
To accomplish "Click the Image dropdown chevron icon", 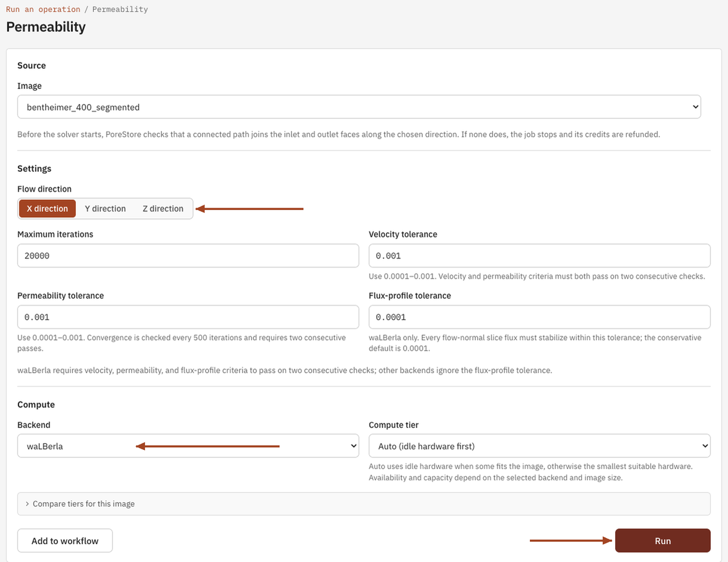I will (695, 107).
